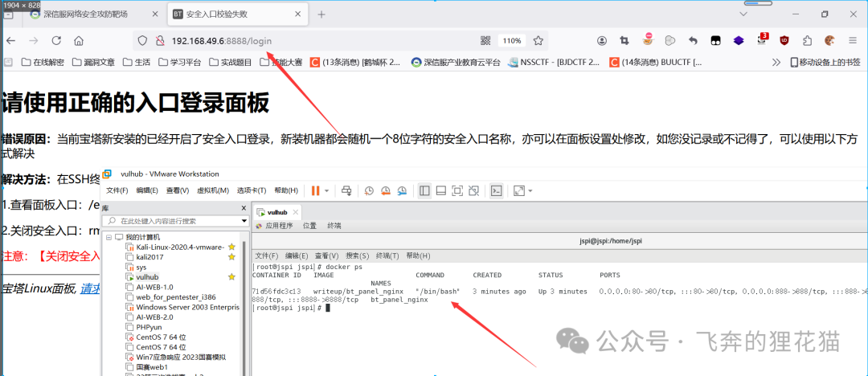The height and width of the screenshot is (376, 868).
Task: Open Firefox account profile icon
Action: pos(602,40)
